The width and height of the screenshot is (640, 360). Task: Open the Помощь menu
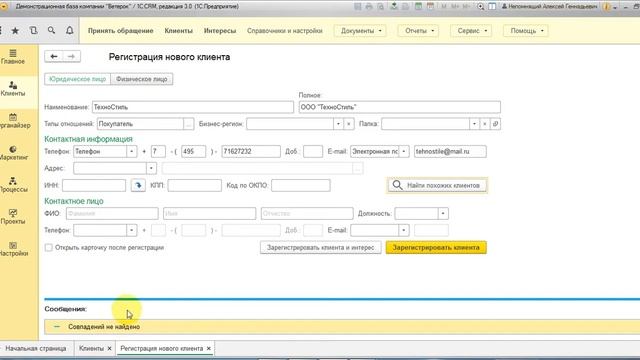526,31
